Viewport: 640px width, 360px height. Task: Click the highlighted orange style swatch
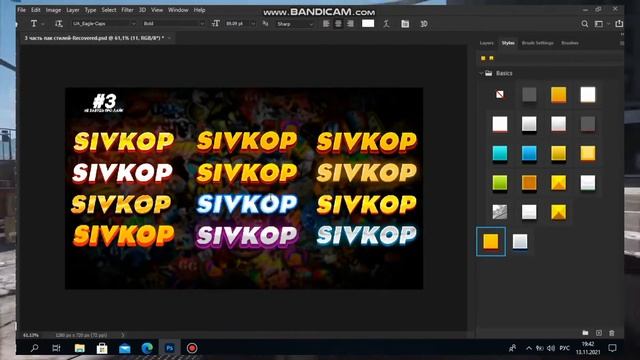tap(491, 242)
